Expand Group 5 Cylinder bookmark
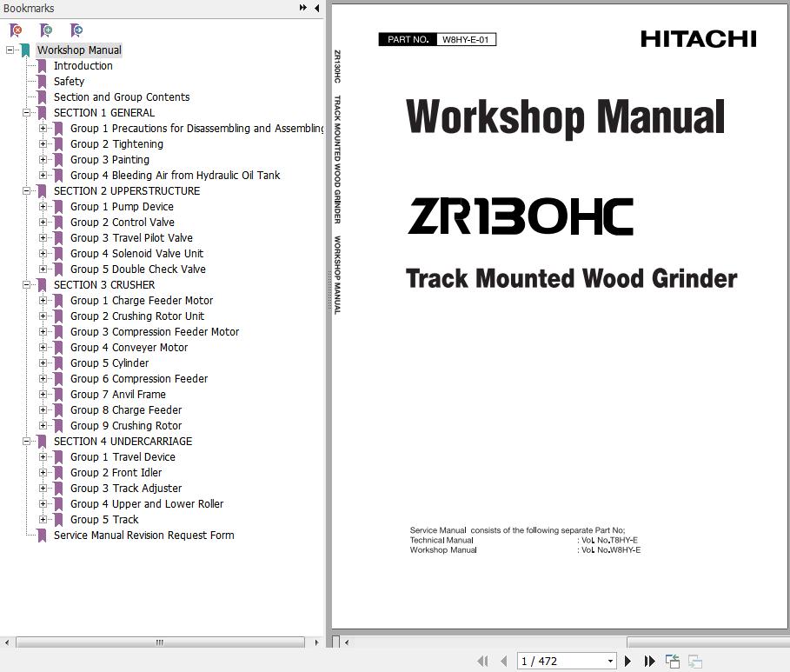790x672 pixels. click(43, 363)
